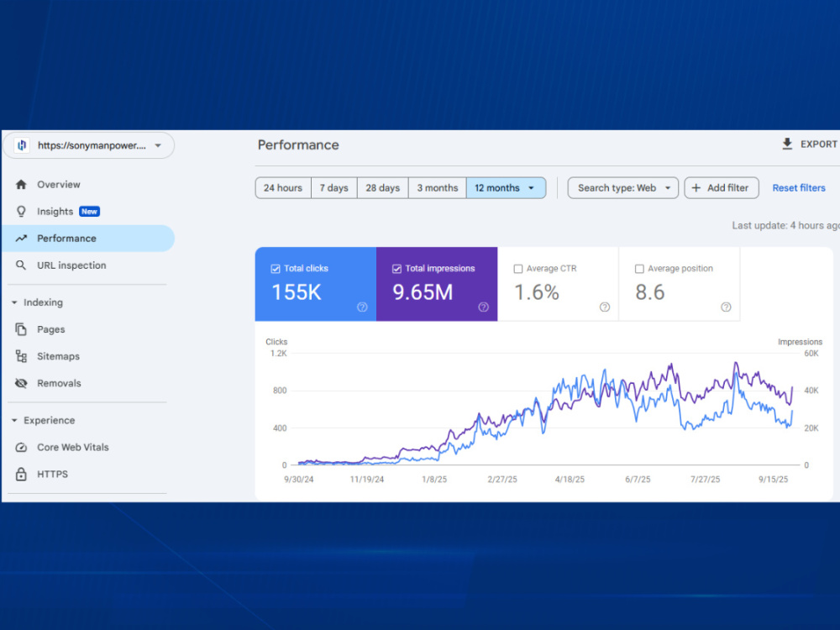Click the Performance trend-line icon
Screen dimensions: 840x630
[x=21, y=239]
